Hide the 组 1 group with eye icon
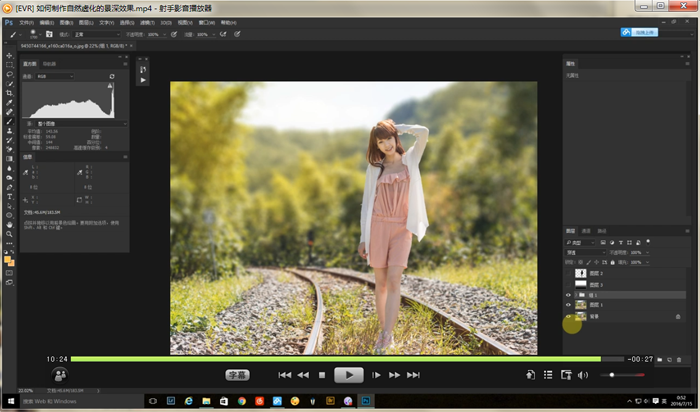700x412 pixels. [569, 295]
